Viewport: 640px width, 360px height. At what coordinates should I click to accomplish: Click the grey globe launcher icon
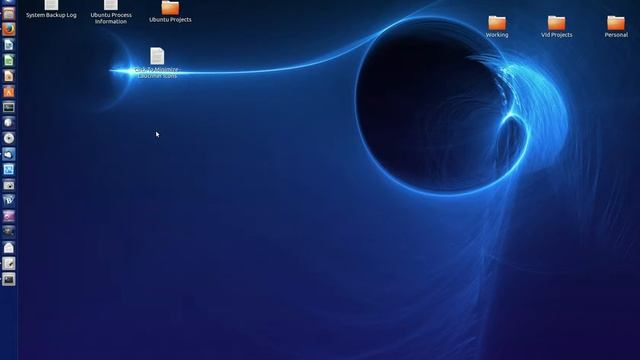click(9, 122)
